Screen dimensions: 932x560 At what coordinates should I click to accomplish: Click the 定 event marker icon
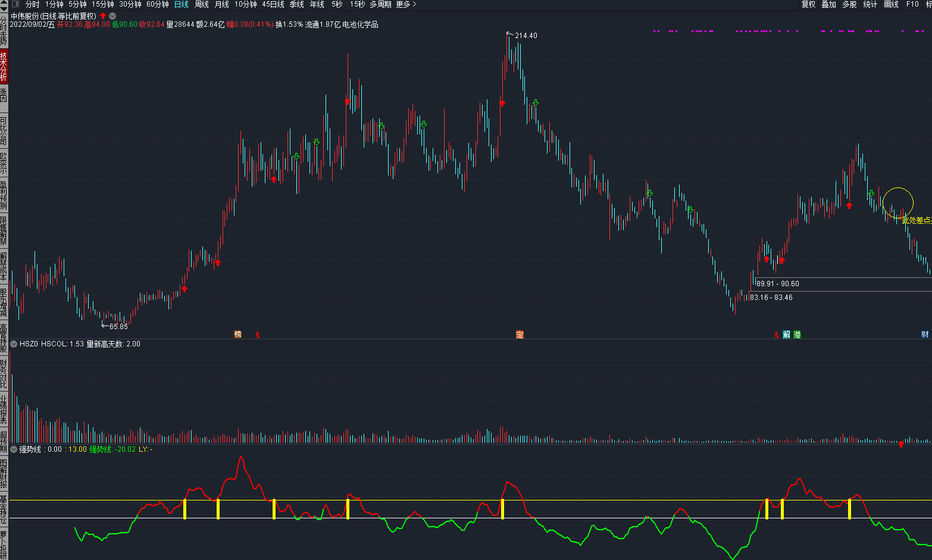(x=520, y=334)
